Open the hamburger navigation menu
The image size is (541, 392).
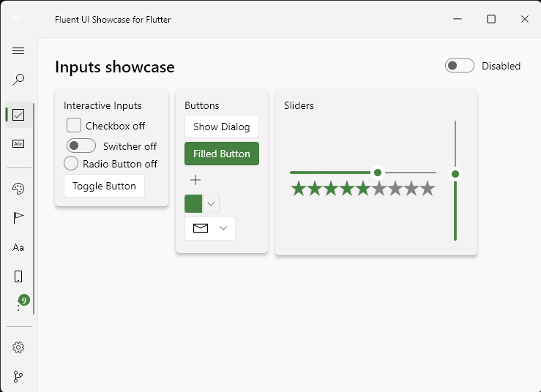pyautogui.click(x=18, y=50)
